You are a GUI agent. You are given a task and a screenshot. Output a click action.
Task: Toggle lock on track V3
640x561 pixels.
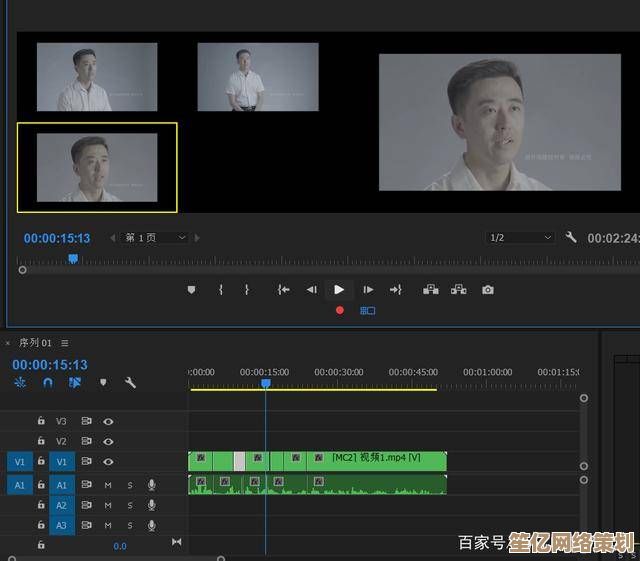(41, 421)
